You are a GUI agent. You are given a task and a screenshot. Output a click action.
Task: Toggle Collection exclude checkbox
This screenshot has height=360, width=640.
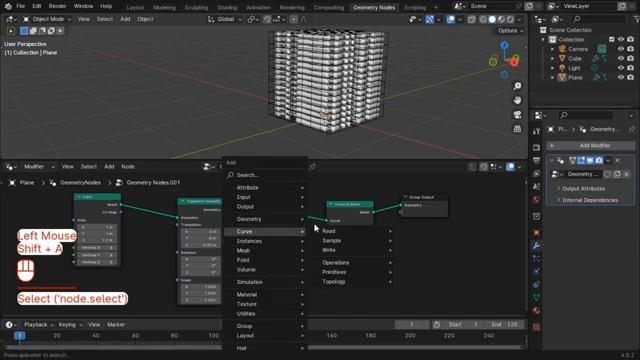pyautogui.click(x=611, y=40)
